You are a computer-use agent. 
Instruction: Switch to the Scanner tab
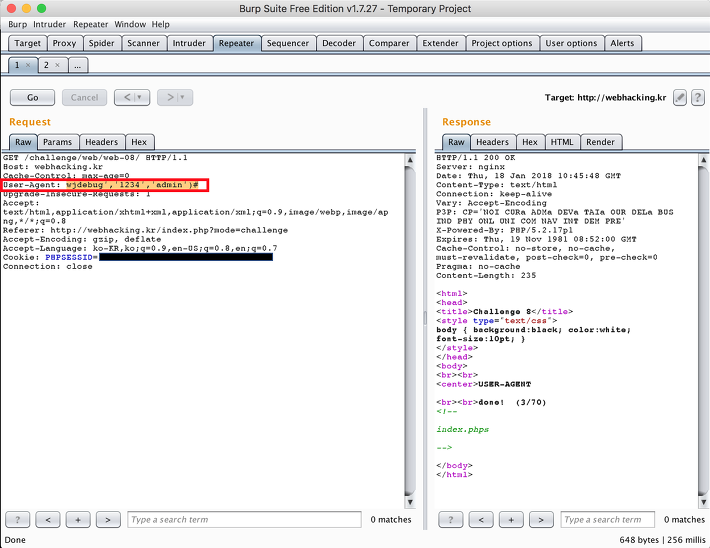[x=144, y=43]
